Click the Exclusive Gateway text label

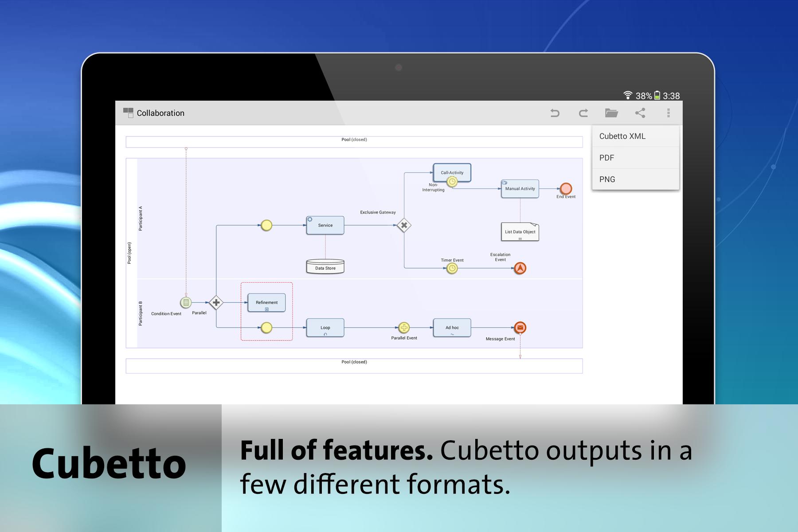[378, 212]
